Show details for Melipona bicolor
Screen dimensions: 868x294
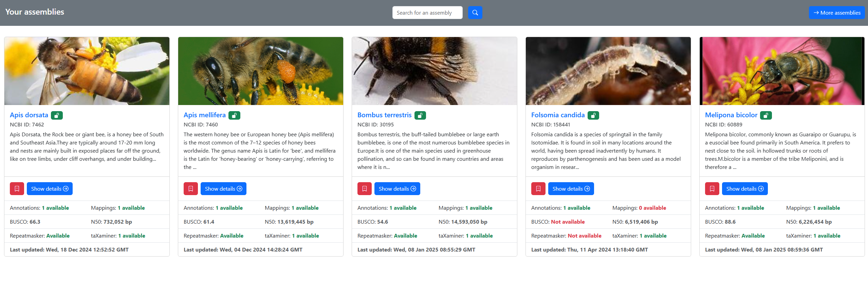click(x=745, y=189)
